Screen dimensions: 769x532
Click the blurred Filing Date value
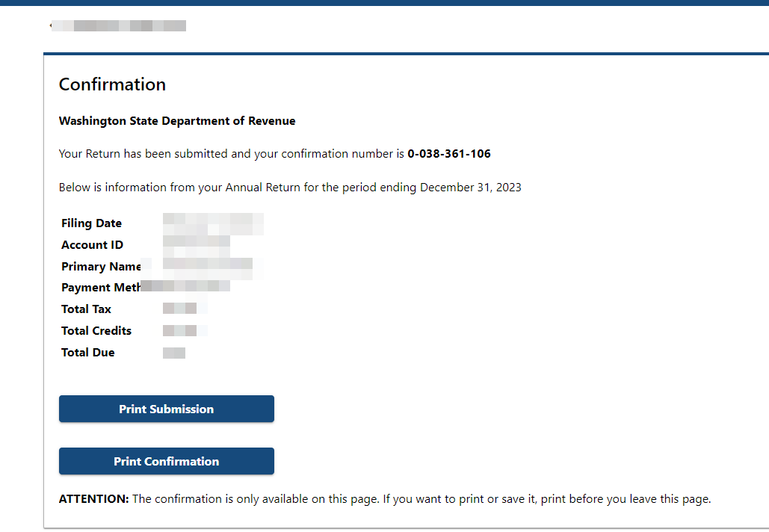pos(213,223)
